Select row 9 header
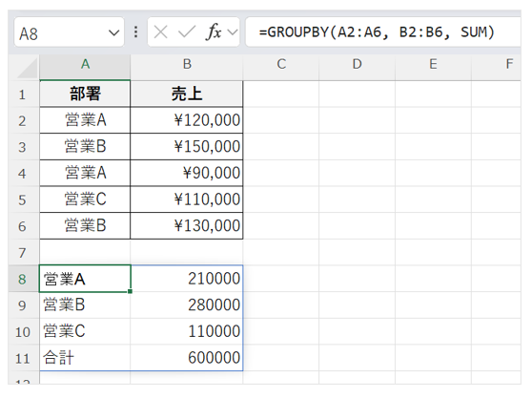 23,305
